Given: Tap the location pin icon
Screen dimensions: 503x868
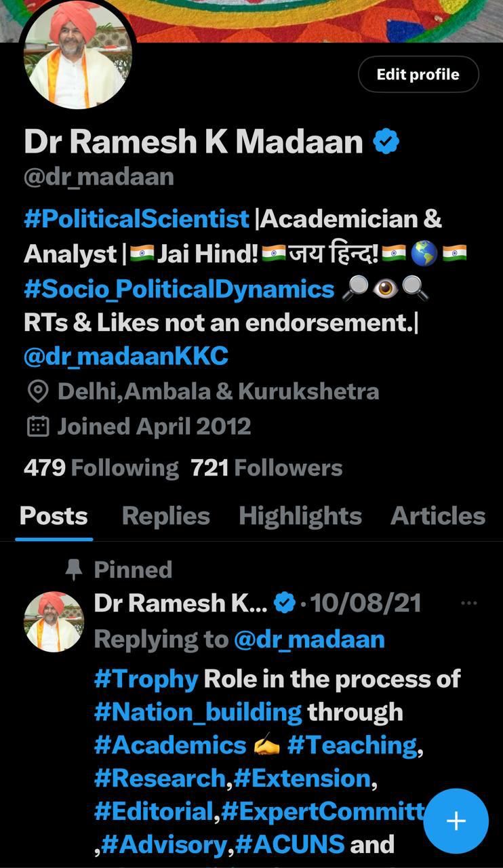Looking at the screenshot, I should pos(38,391).
